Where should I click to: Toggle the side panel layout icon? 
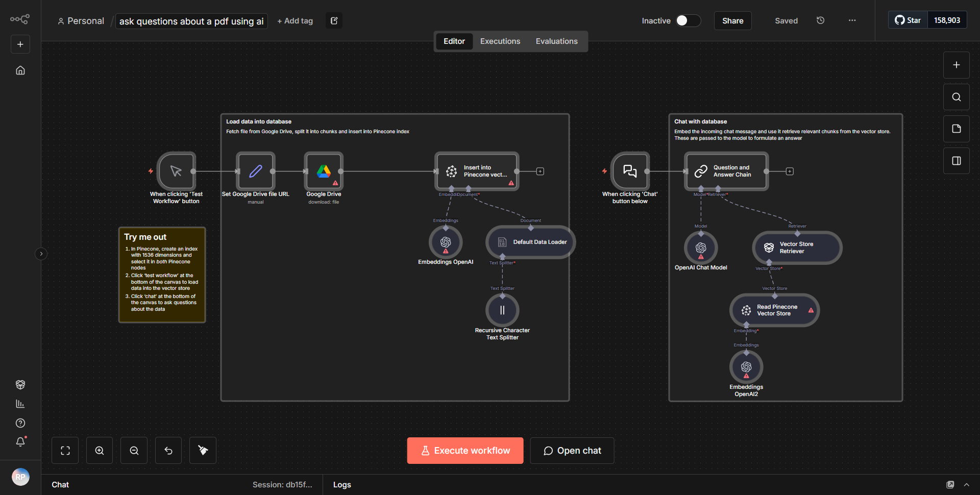(956, 161)
